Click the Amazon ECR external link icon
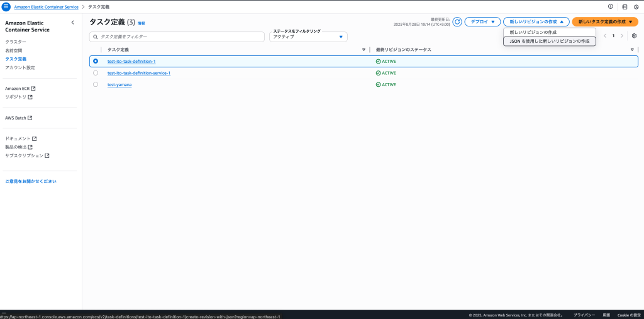Screen dimensions: 644x319 coord(33,88)
